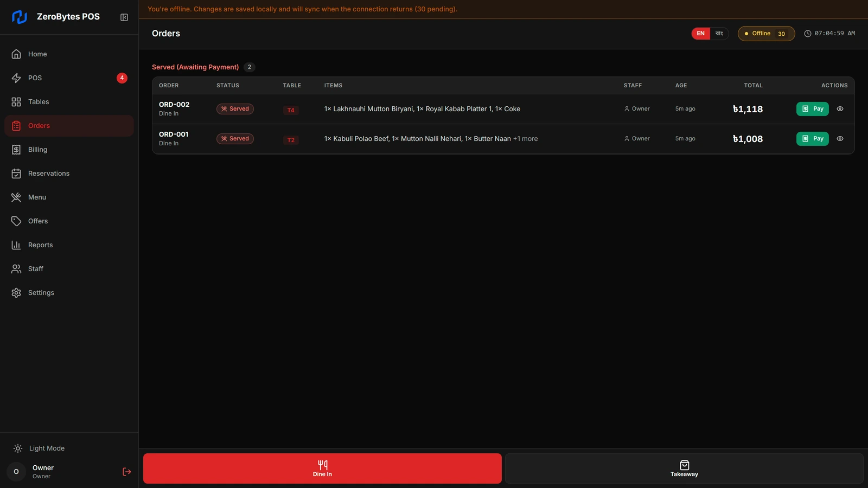Image resolution: width=868 pixels, height=488 pixels.
Task: Select EN language
Action: 701,34
